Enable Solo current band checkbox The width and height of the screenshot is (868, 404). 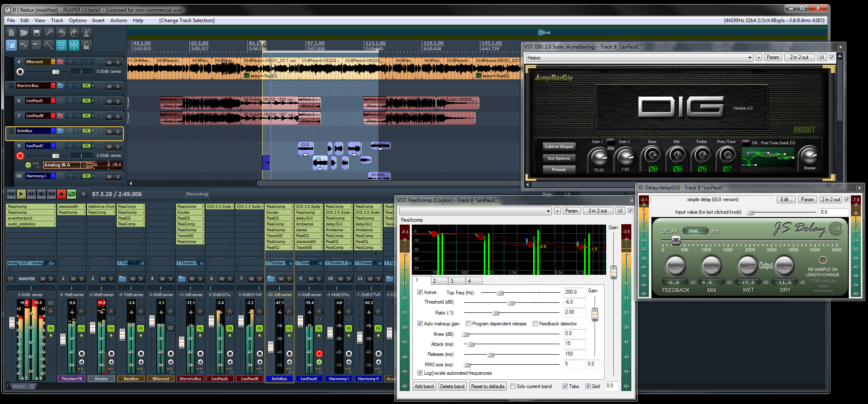pyautogui.click(x=513, y=386)
